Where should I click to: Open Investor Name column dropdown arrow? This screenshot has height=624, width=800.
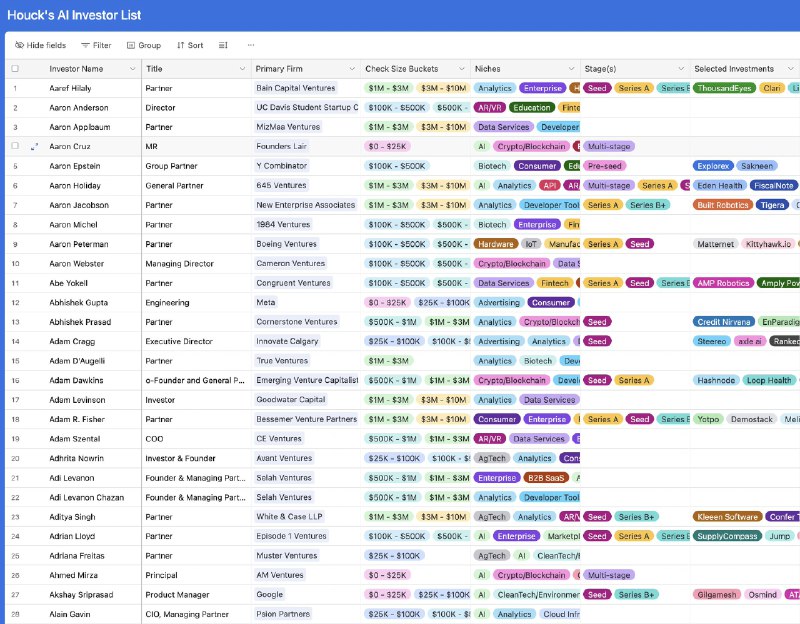(133, 68)
